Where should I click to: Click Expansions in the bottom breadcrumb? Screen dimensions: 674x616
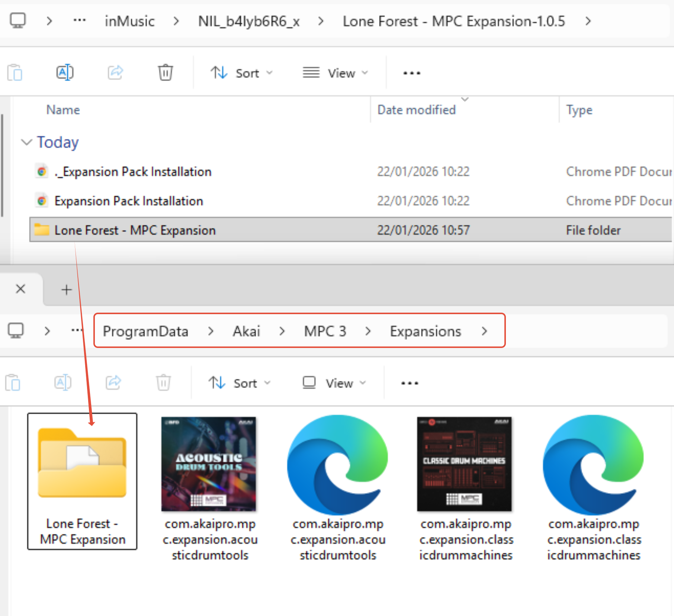pyautogui.click(x=426, y=331)
